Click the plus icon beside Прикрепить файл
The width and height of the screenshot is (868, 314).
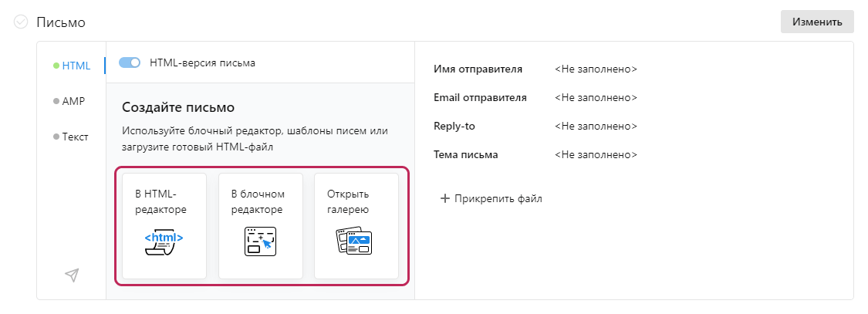(x=444, y=198)
